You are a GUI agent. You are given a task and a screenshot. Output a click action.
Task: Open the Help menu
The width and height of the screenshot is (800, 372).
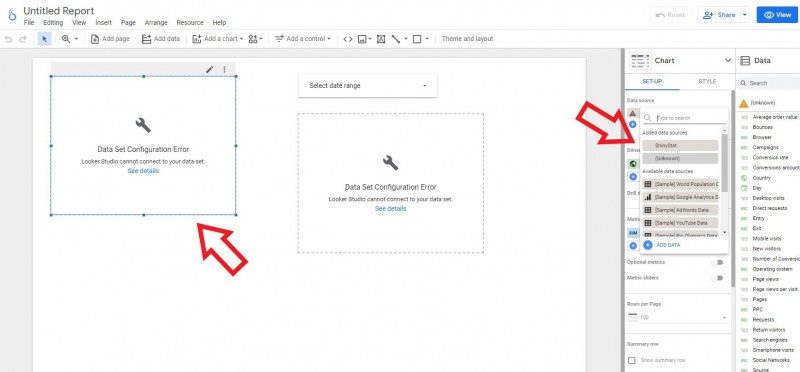click(219, 23)
